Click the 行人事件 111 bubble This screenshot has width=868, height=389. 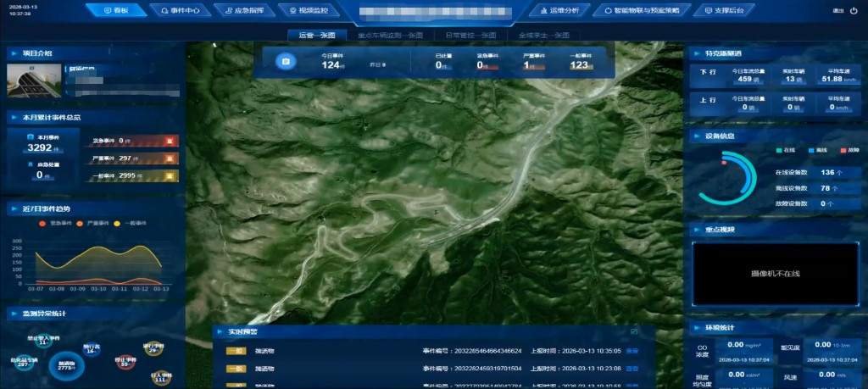click(161, 378)
